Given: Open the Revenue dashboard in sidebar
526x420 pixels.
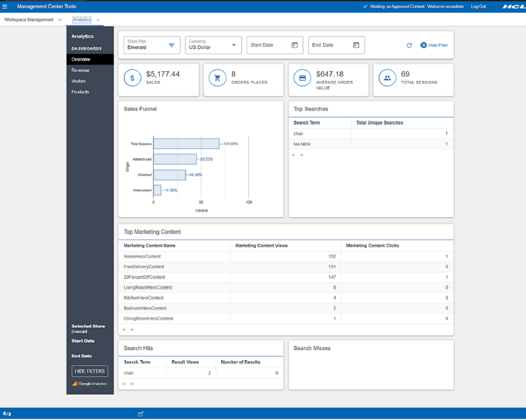Looking at the screenshot, I should (81, 70).
